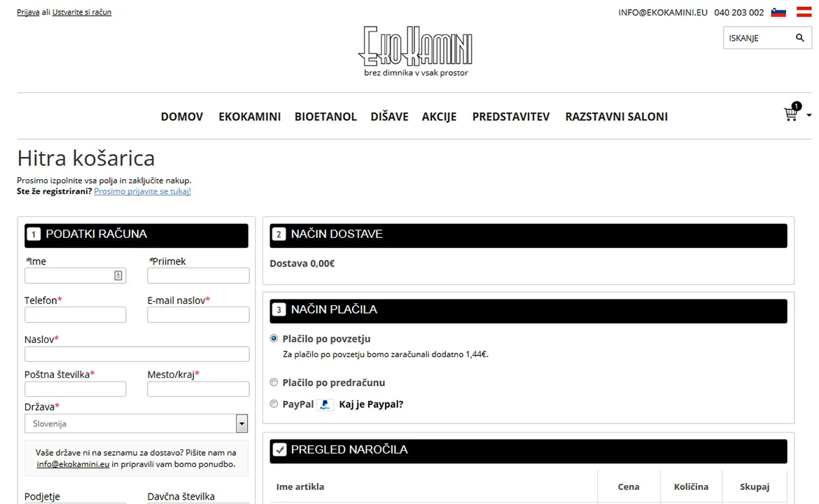Click the Telefon input field

pos(75,314)
